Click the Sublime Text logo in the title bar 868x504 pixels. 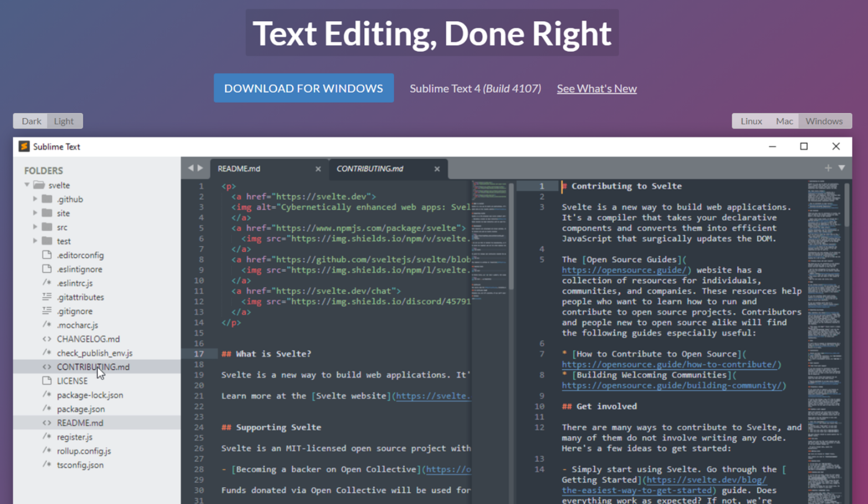(23, 146)
